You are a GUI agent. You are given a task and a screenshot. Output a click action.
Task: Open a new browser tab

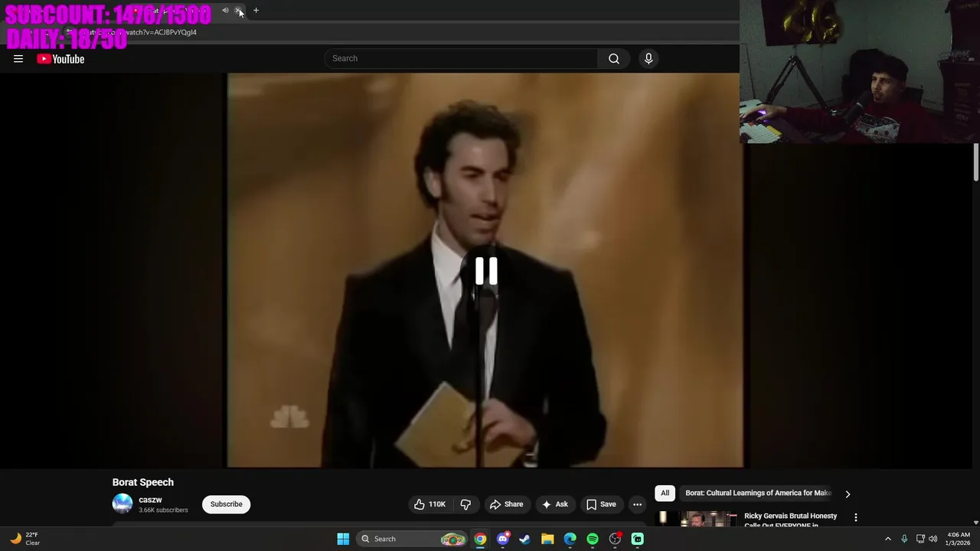256,11
